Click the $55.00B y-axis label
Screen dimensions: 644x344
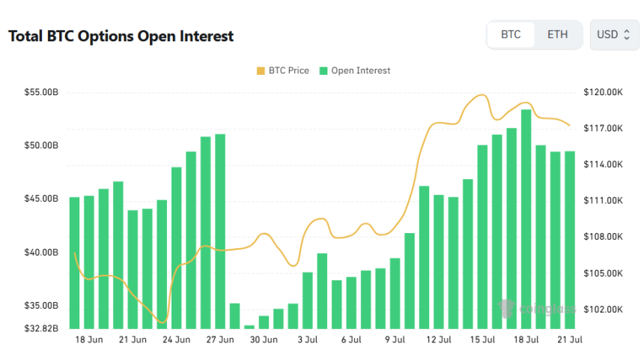[x=41, y=92]
